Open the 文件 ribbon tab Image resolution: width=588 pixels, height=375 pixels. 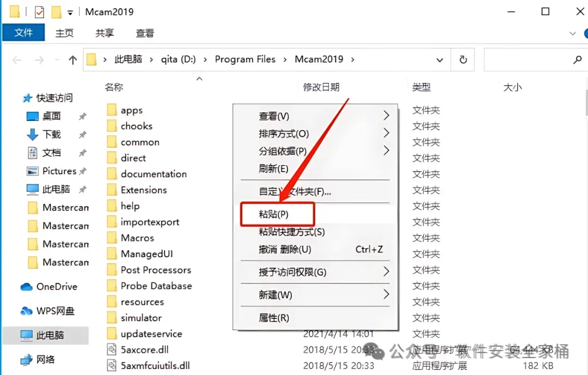[x=23, y=33]
